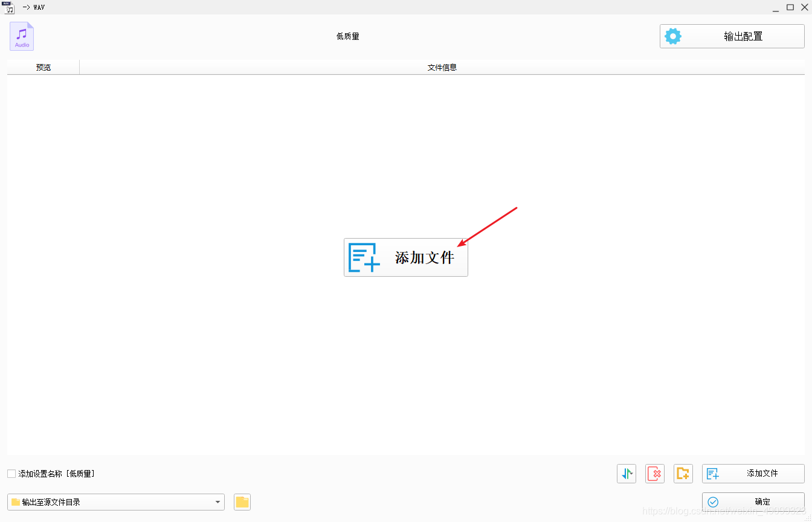Image resolution: width=812 pixels, height=522 pixels.
Task: Click the green-blue sort arrows icon
Action: [x=627, y=474]
